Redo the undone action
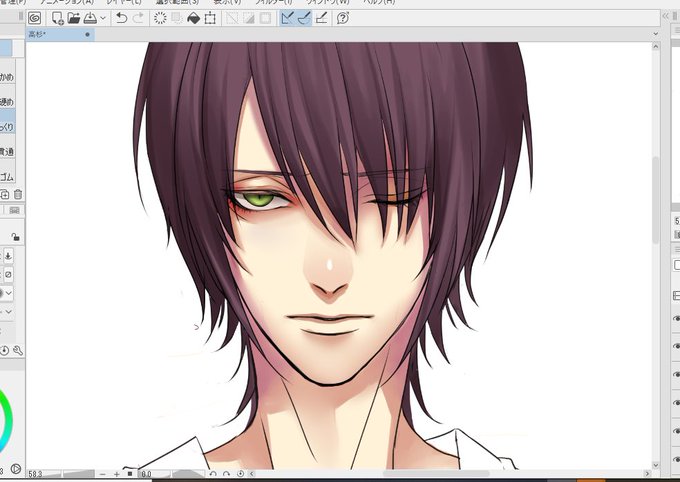This screenshot has height=482, width=680. click(x=138, y=18)
